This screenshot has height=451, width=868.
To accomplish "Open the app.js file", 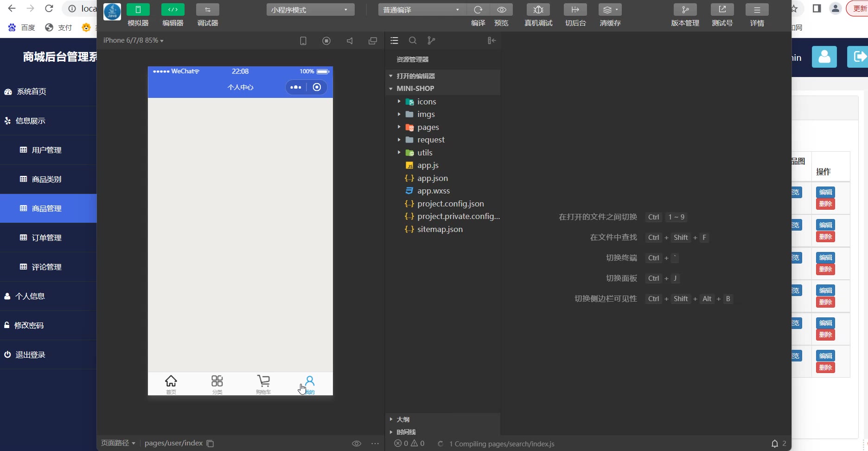I will coord(443,165).
